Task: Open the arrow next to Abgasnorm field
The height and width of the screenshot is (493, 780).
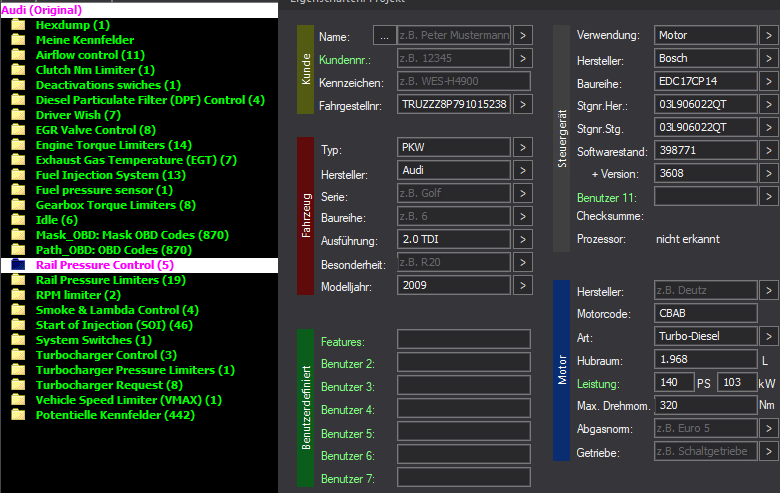Action: point(769,428)
